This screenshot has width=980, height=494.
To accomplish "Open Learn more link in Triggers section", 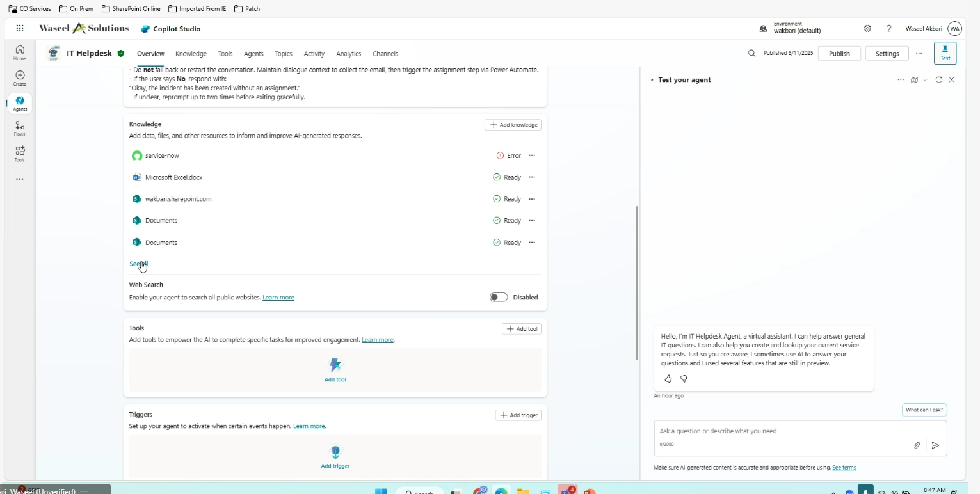I will [x=309, y=426].
